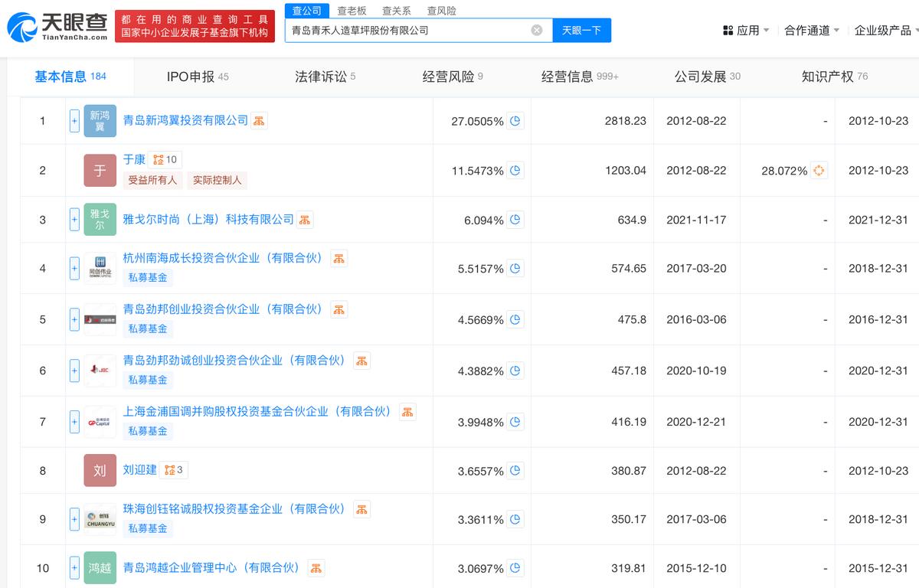Click the 受益所有人 tag on 于康
Image resolution: width=919 pixels, height=588 pixels.
(x=152, y=180)
